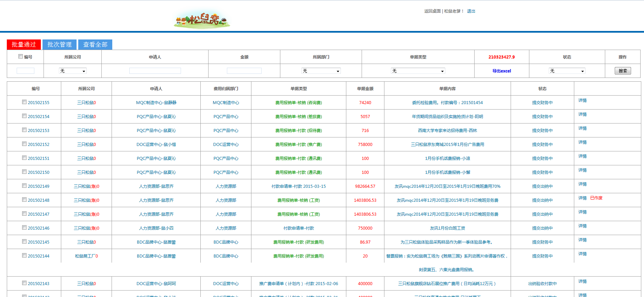Click 友讯1月份白班工资 content
The width and height of the screenshot is (644, 297).
coord(447,228)
